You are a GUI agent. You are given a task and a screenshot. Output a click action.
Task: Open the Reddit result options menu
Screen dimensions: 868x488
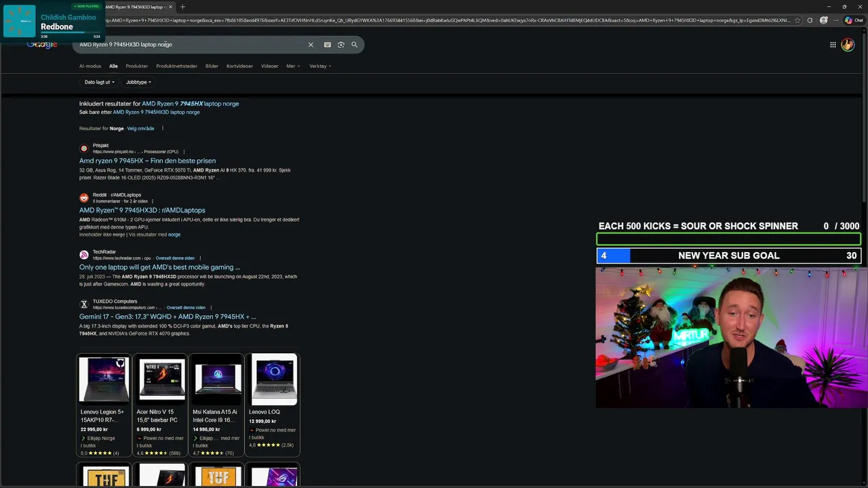(152, 201)
